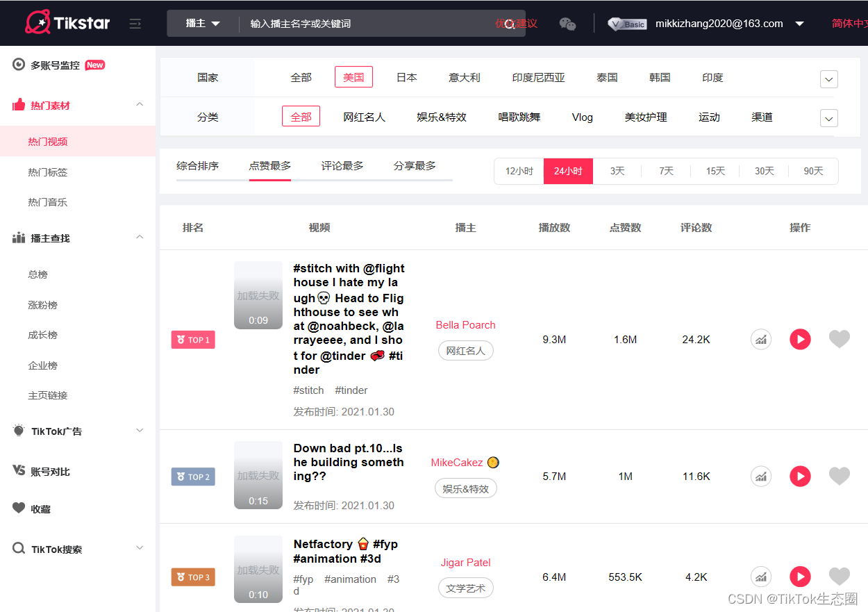Open the account email dropdown arrow
The width and height of the screenshot is (868, 612).
click(x=799, y=24)
